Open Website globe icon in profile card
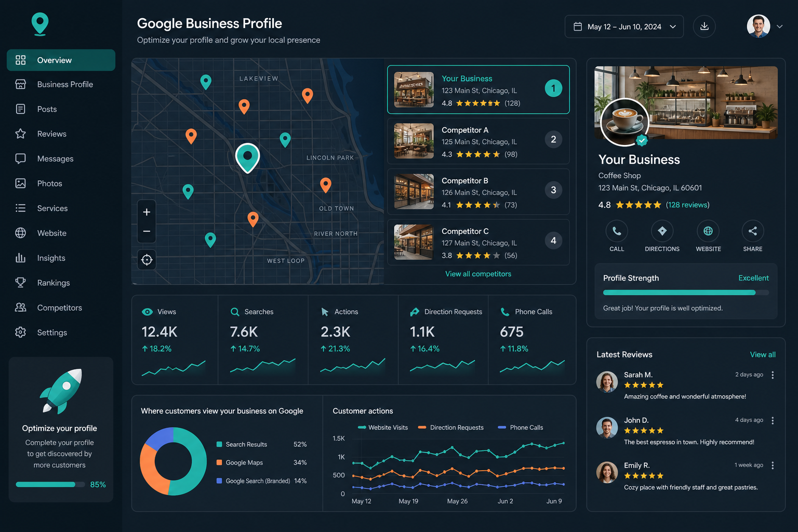The height and width of the screenshot is (532, 798). coord(708,231)
